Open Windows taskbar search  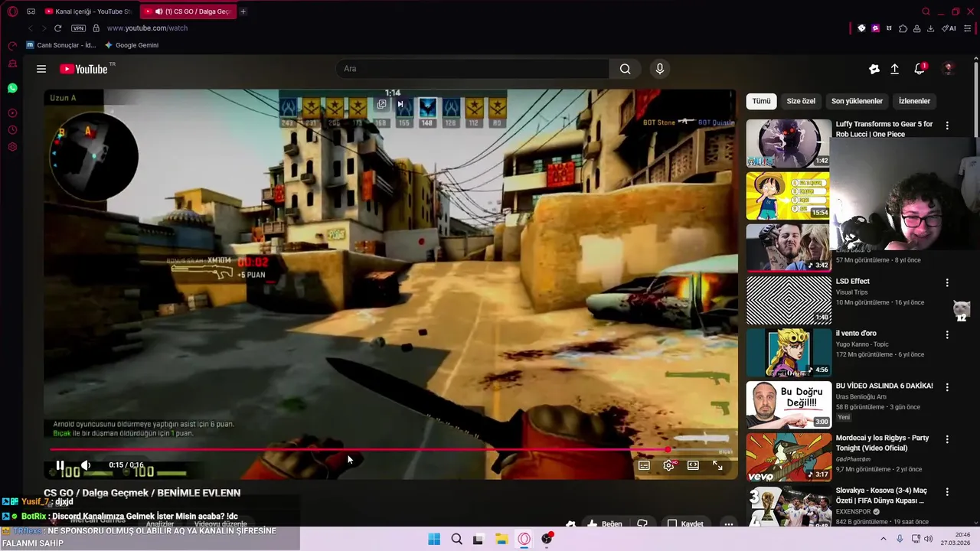coord(456,539)
